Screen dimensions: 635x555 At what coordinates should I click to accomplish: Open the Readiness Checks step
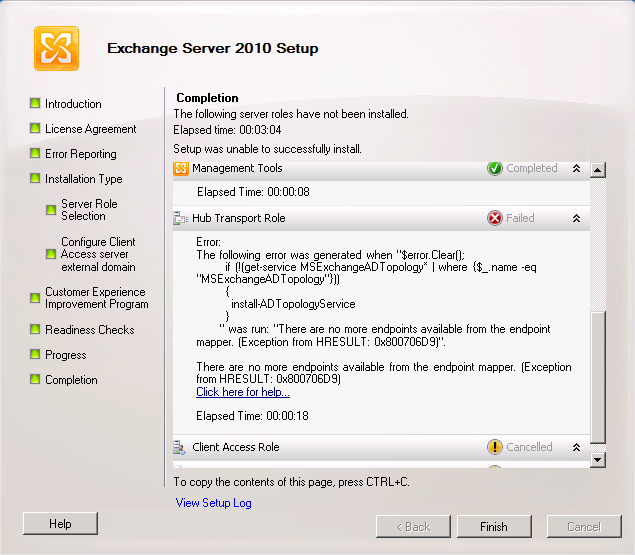click(x=89, y=330)
